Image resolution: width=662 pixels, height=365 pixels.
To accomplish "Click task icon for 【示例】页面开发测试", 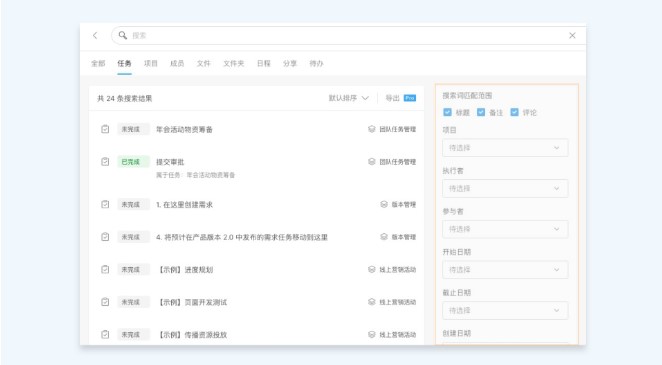I will click(105, 302).
